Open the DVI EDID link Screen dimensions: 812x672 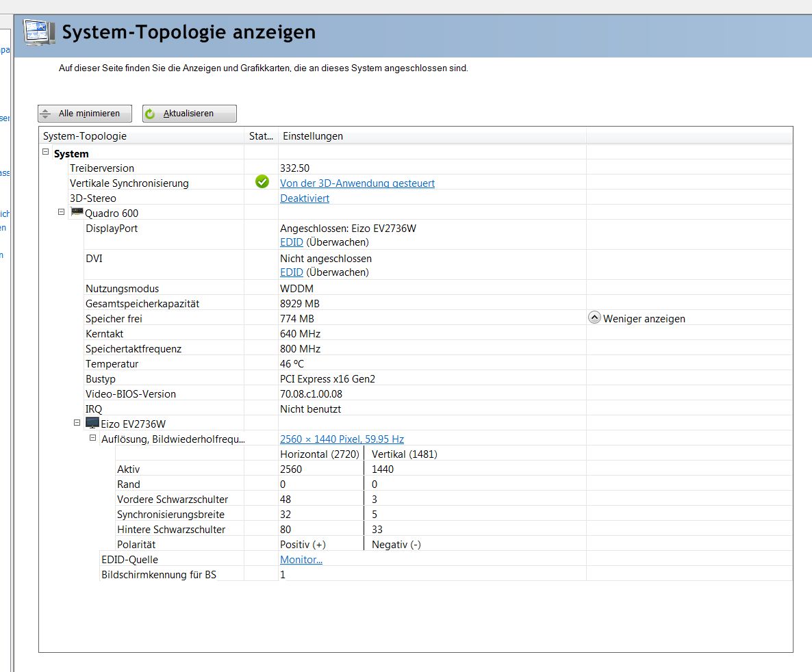(291, 272)
